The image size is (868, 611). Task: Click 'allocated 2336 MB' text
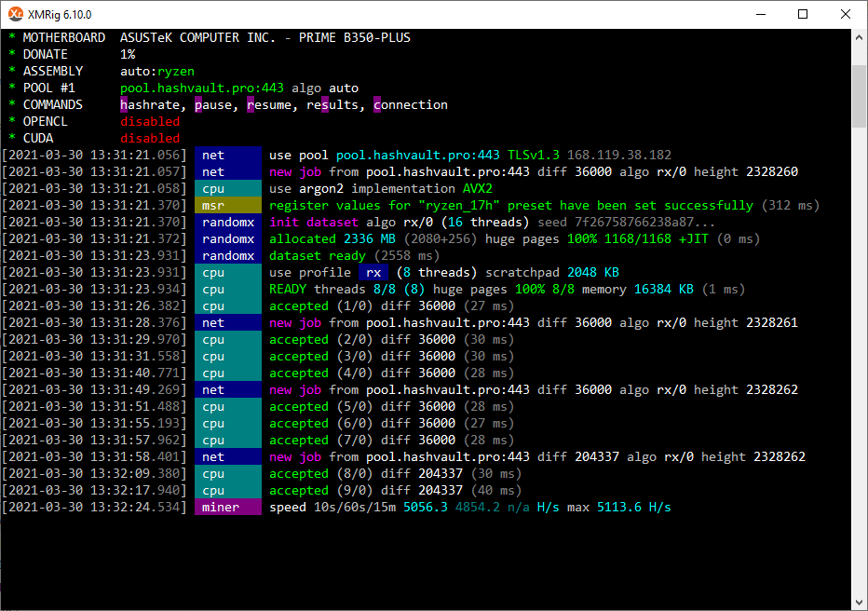(x=332, y=239)
